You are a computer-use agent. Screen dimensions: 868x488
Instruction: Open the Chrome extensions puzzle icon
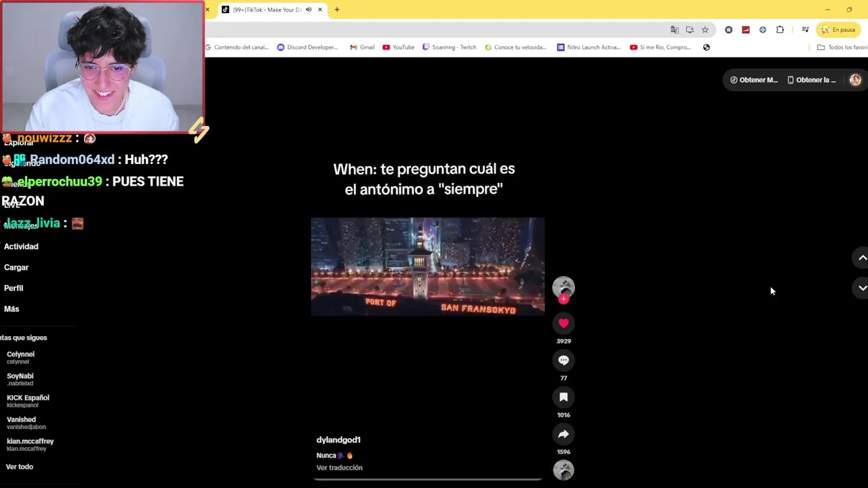pos(780,30)
